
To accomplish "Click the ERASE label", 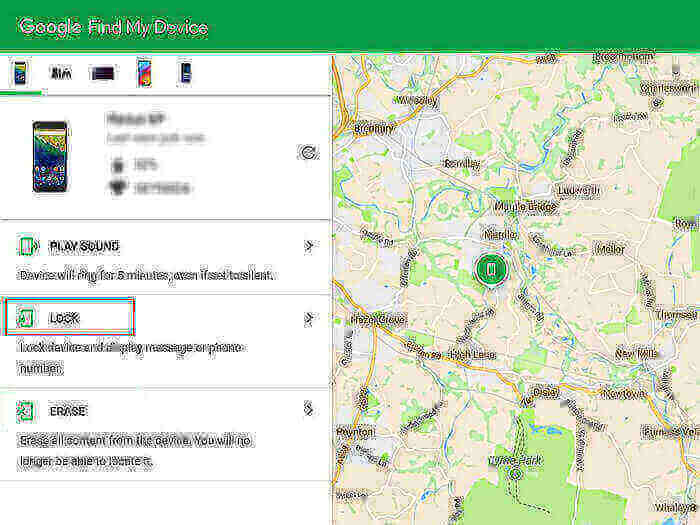I will [68, 411].
